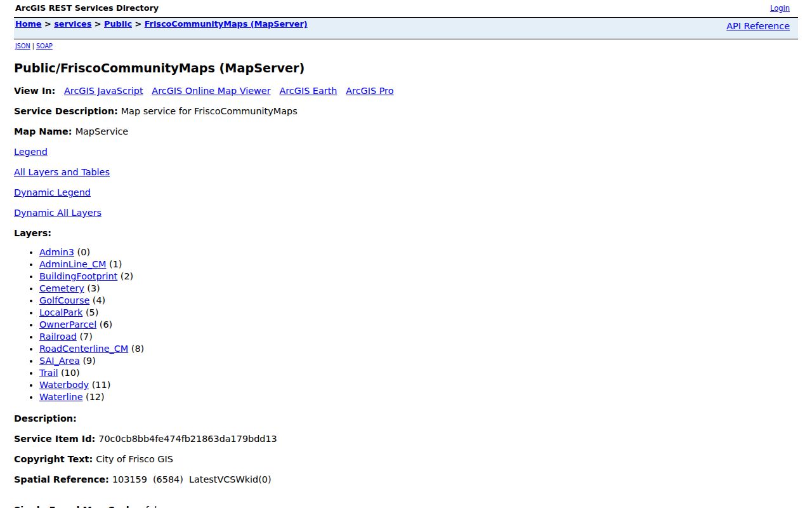Image resolution: width=812 pixels, height=508 pixels.
Task: Open the Cemetery layer
Action: 62,288
